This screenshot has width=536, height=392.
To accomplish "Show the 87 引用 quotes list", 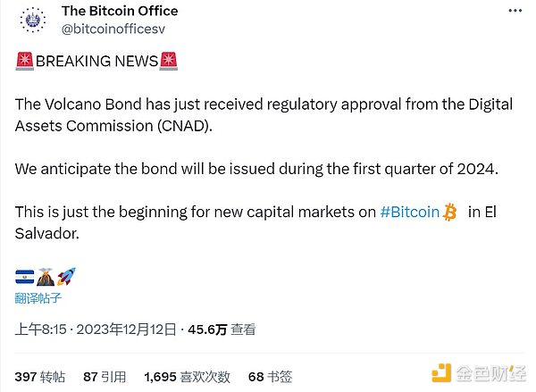I will (104, 377).
